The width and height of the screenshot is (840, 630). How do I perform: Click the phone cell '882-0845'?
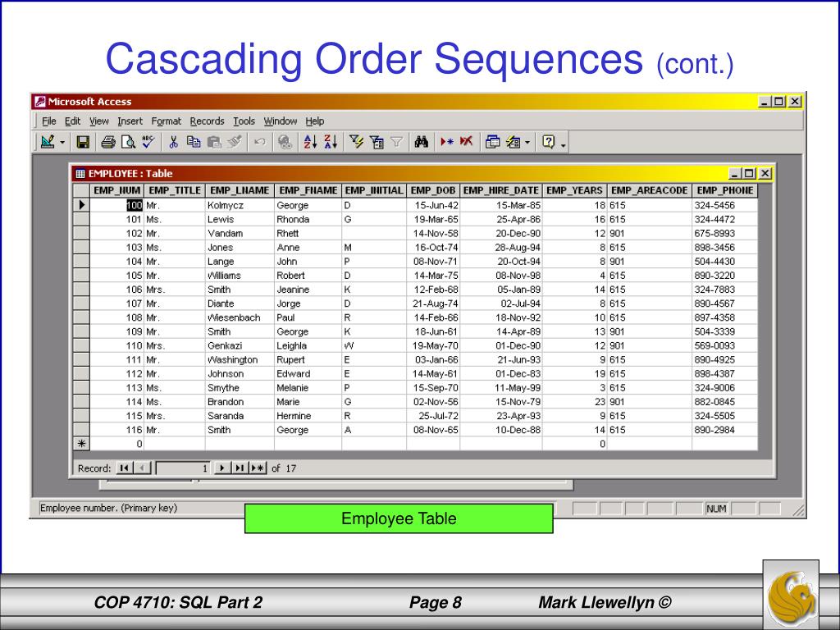pyautogui.click(x=724, y=402)
